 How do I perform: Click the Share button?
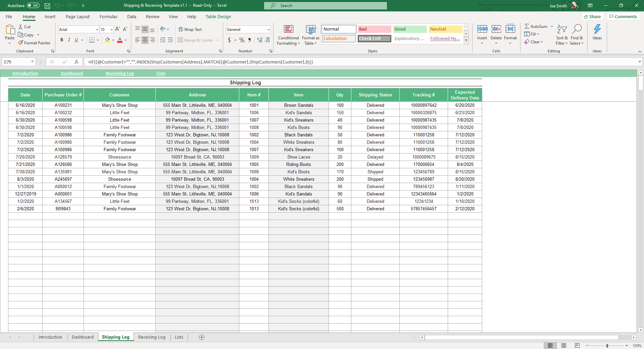[x=592, y=16]
